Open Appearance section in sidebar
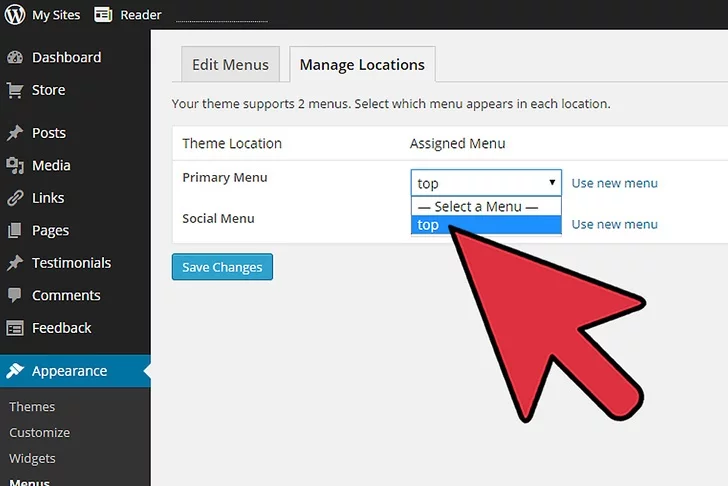Viewport: 728px width, 486px height. pos(69,371)
